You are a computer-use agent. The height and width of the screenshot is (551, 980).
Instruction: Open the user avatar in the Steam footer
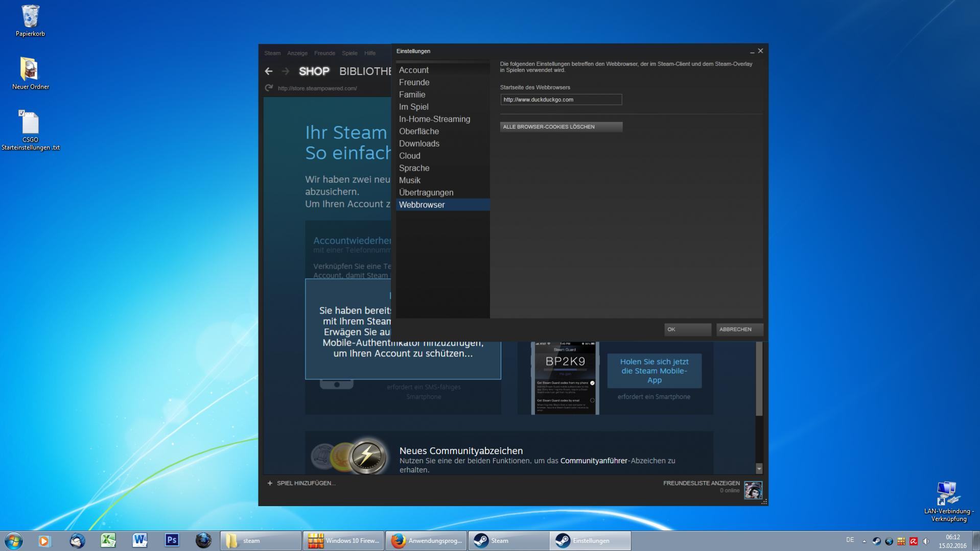click(753, 490)
